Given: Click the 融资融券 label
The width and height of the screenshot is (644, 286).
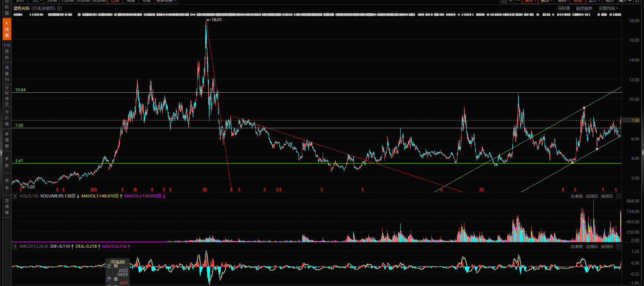Looking at the screenshot, I should pos(584,8).
